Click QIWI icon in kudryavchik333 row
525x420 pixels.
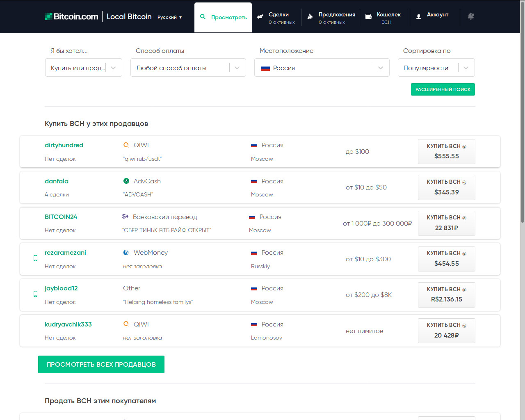[126, 324]
